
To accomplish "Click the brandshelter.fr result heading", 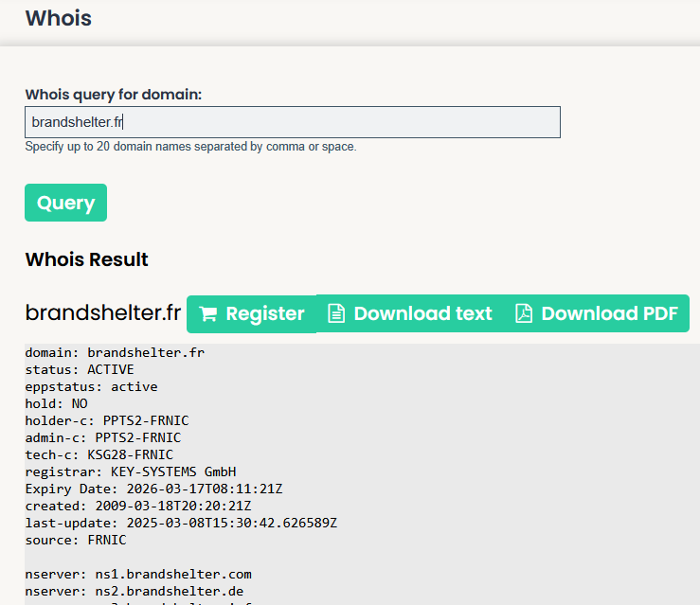I will (103, 312).
